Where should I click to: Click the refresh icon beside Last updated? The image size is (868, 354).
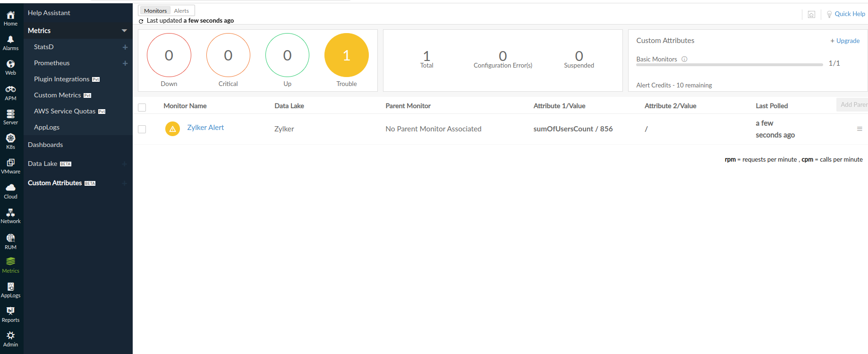click(141, 21)
